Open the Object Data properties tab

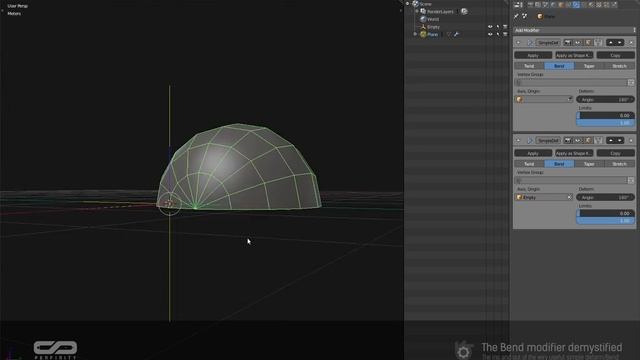[584, 4]
